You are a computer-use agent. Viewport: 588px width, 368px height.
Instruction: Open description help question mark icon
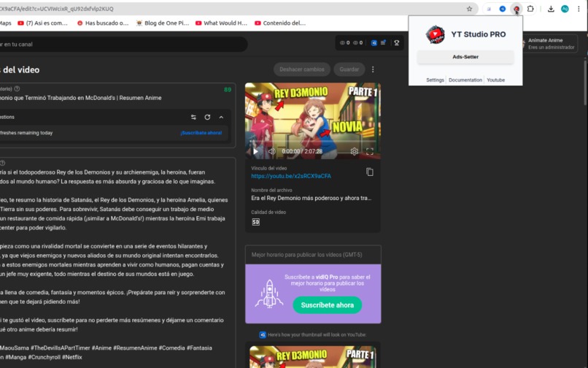coord(3,163)
